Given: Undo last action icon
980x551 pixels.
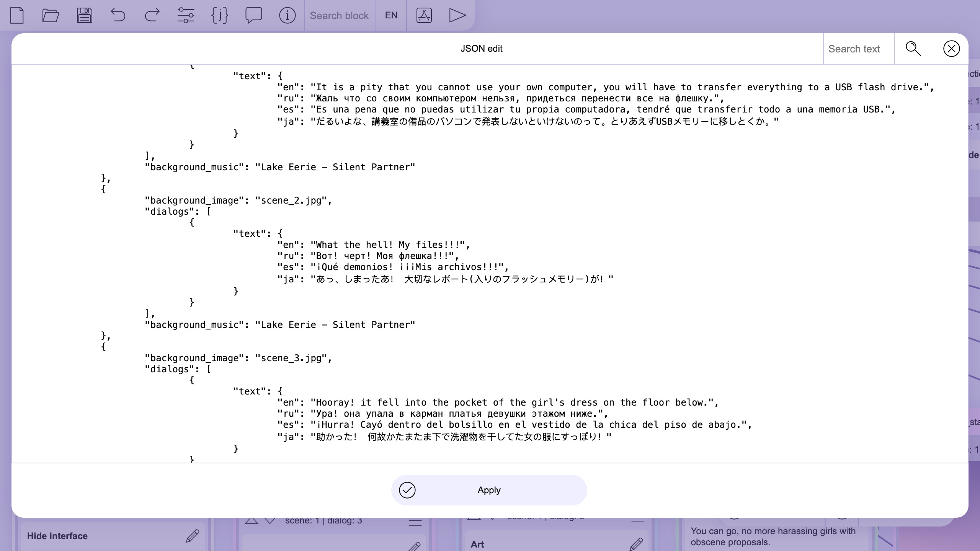Looking at the screenshot, I should pyautogui.click(x=118, y=15).
